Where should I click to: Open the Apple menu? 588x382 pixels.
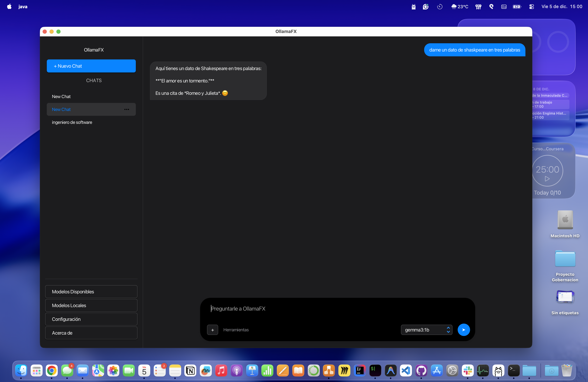(9, 6)
